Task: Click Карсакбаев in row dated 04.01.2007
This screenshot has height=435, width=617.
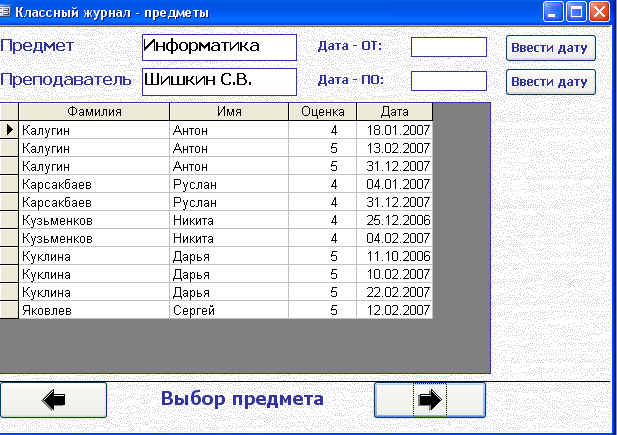Action: (x=94, y=184)
